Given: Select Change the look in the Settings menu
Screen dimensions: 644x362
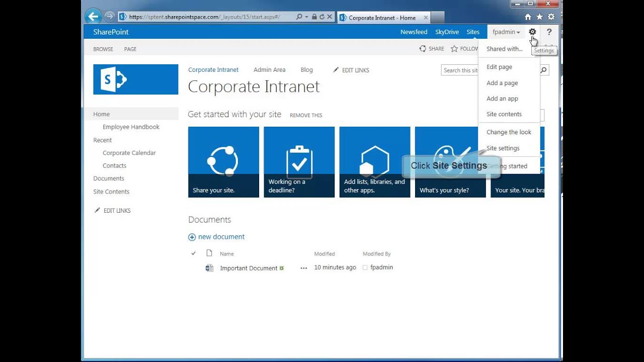Looking at the screenshot, I should tap(509, 132).
